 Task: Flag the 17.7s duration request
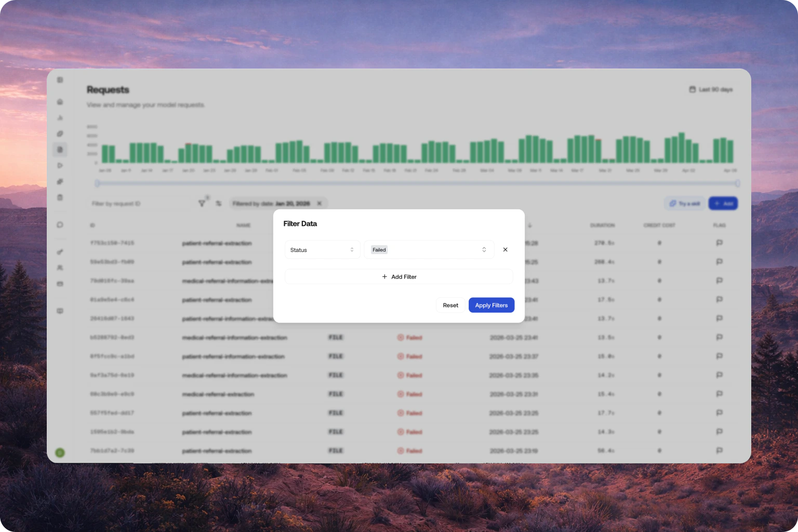(720, 413)
